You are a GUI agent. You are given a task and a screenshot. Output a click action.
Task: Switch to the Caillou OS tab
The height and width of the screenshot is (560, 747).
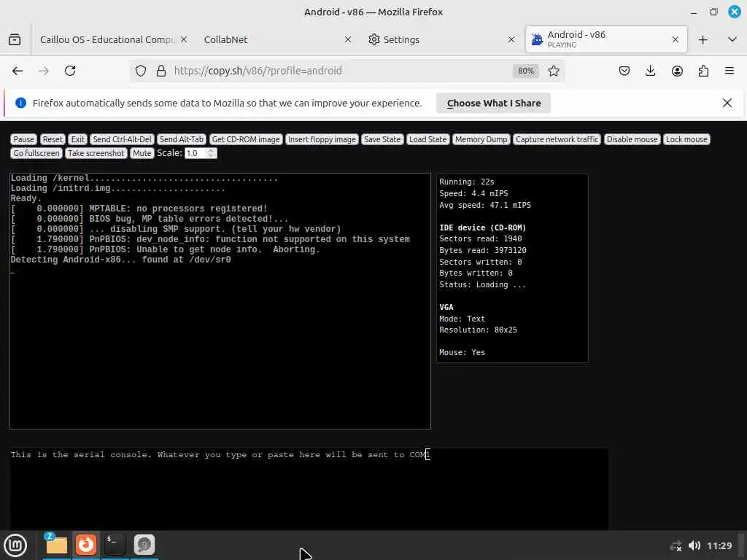pyautogui.click(x=107, y=39)
